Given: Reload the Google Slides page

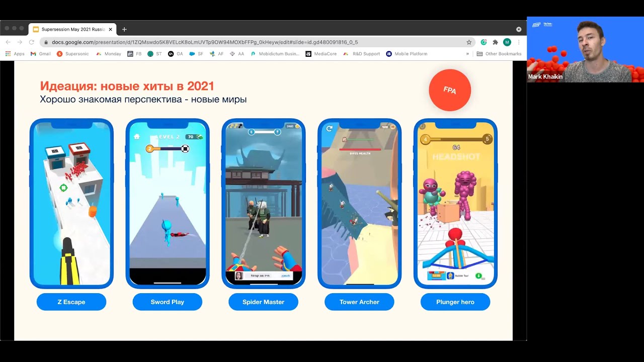Looking at the screenshot, I should [32, 42].
